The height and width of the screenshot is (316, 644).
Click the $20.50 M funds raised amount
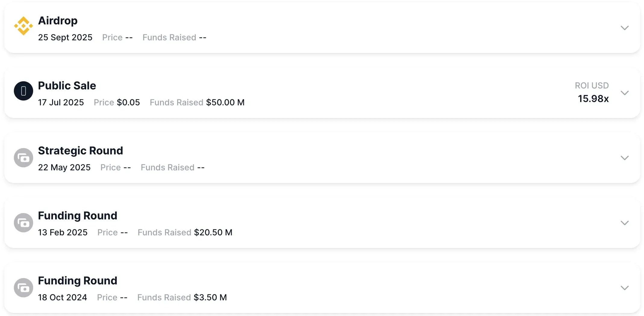tap(213, 233)
